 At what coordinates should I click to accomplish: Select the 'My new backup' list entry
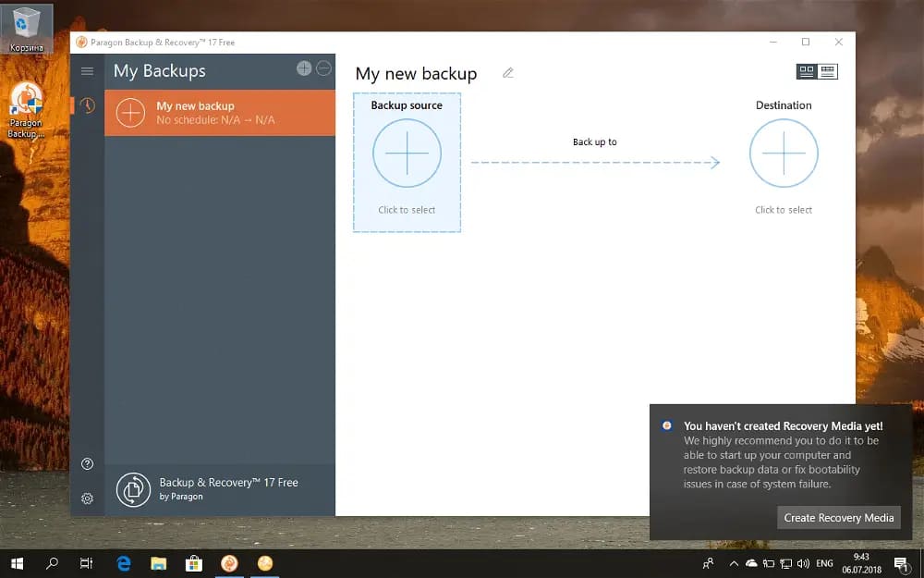click(x=220, y=113)
